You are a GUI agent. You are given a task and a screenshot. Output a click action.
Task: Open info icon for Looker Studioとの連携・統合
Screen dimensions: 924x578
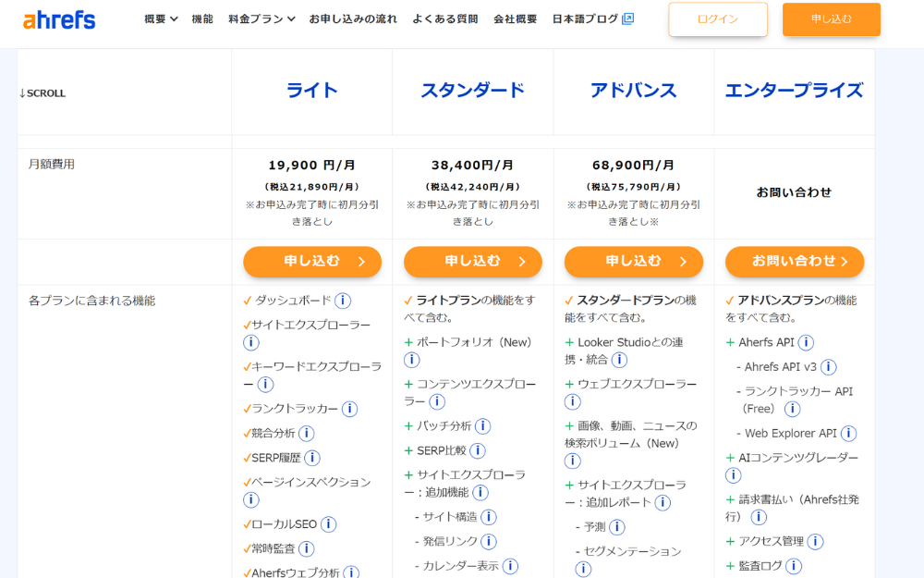[x=619, y=360]
